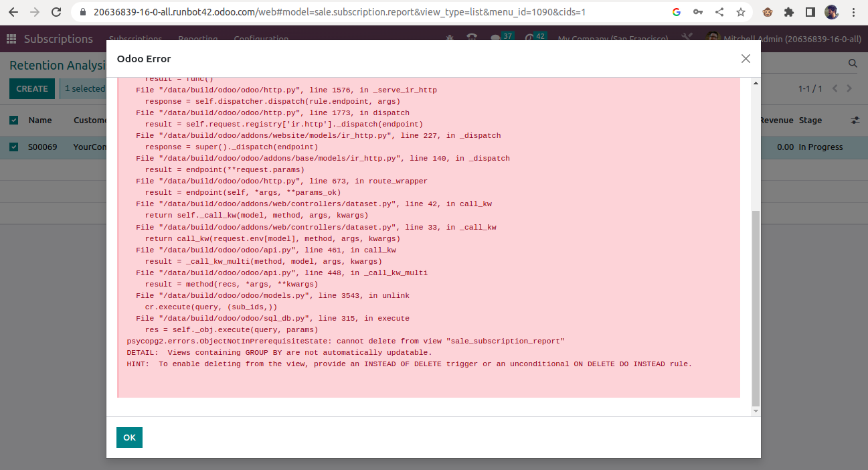868x470 pixels.
Task: Open Chrome three-dot menu
Action: click(x=853, y=12)
